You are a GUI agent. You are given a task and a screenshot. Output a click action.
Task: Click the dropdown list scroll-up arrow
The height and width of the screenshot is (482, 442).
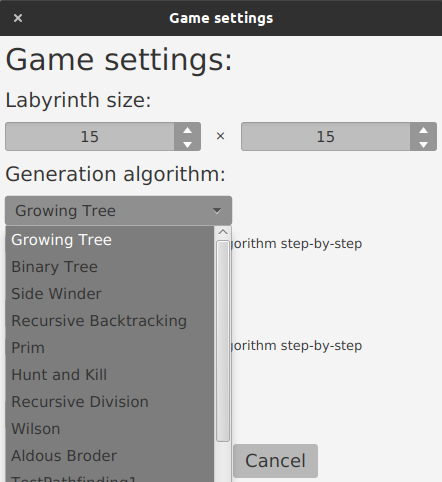223,232
